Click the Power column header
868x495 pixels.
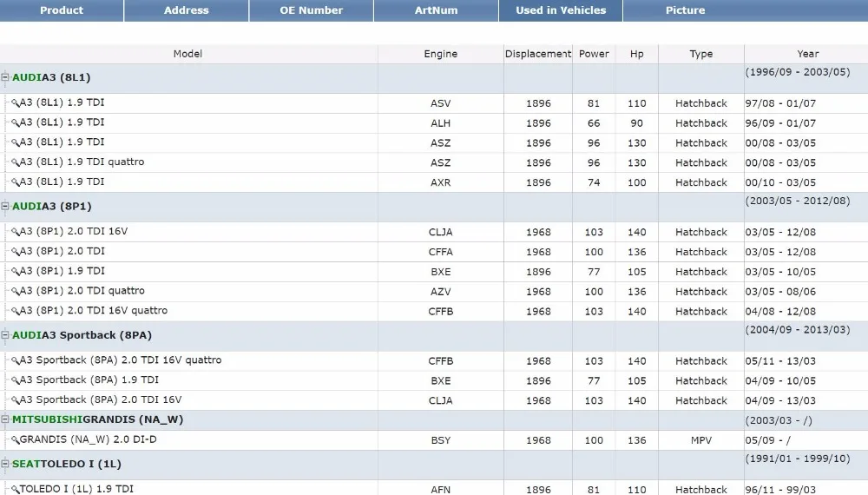[594, 54]
